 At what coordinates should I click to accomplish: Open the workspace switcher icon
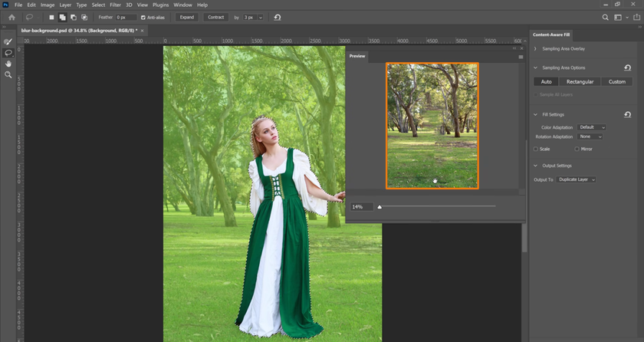coord(618,17)
